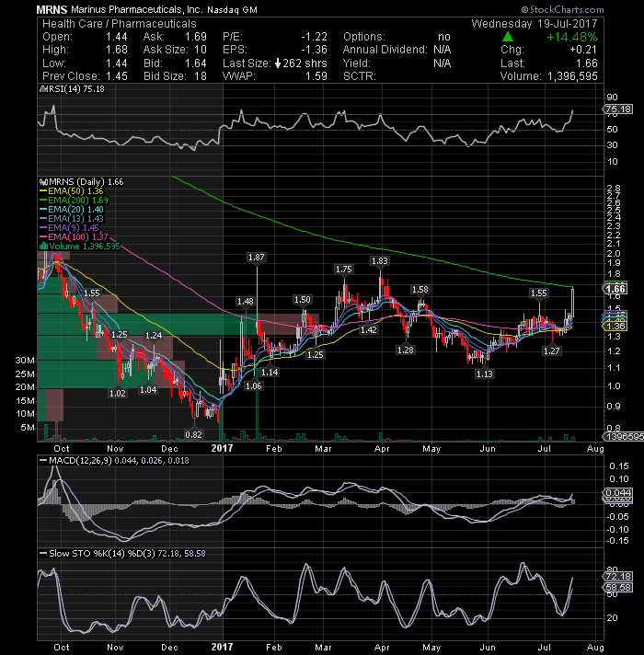
Task: Click the 1.83 price peak label
Action: point(380,261)
